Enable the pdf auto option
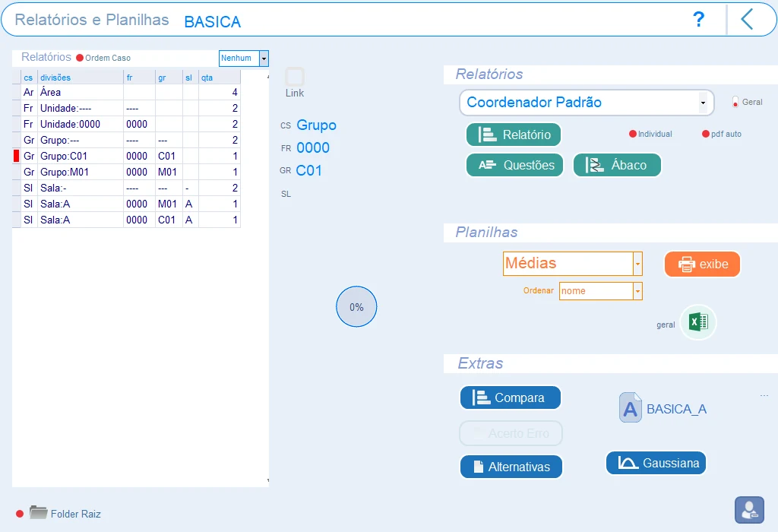The height and width of the screenshot is (532, 778). 706,134
